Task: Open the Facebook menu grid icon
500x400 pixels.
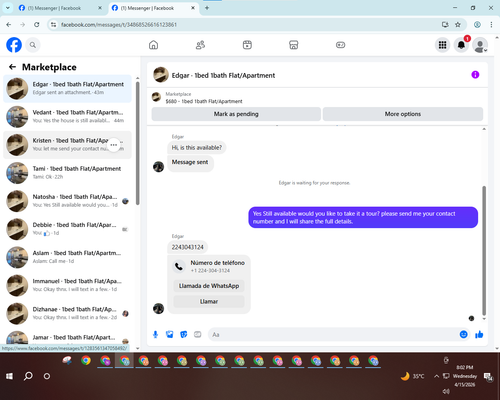Action: 442,45
